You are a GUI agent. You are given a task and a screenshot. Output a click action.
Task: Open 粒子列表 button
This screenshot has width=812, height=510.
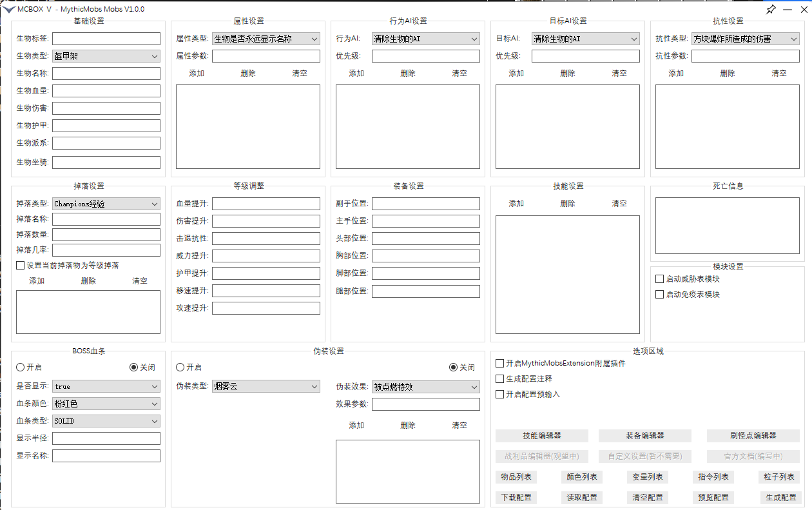point(779,477)
